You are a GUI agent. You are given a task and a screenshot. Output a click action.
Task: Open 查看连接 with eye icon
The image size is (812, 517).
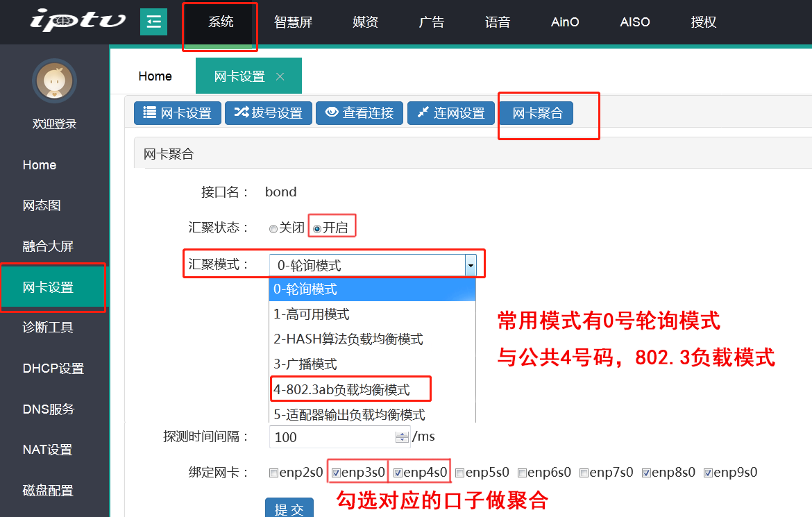point(360,113)
